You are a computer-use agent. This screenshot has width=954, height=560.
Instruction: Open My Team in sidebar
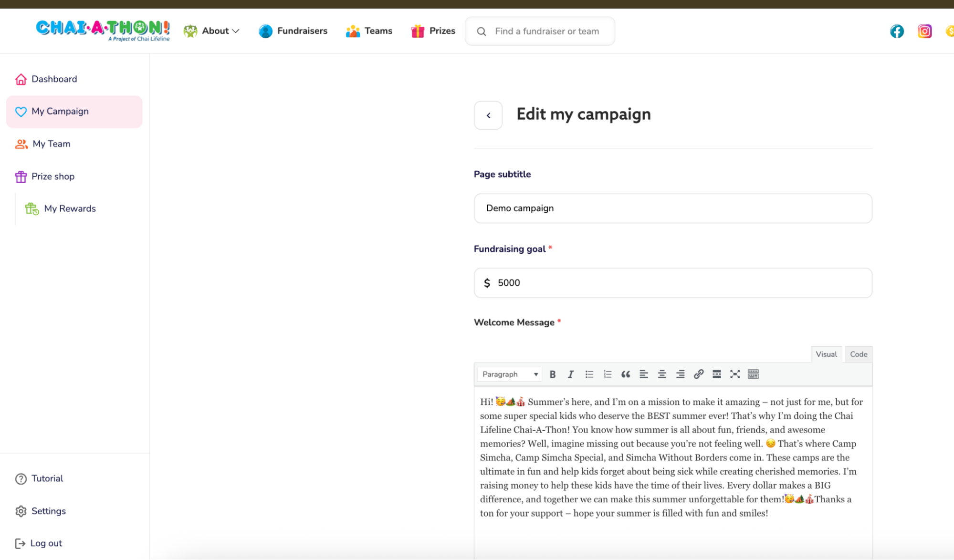pos(51,144)
